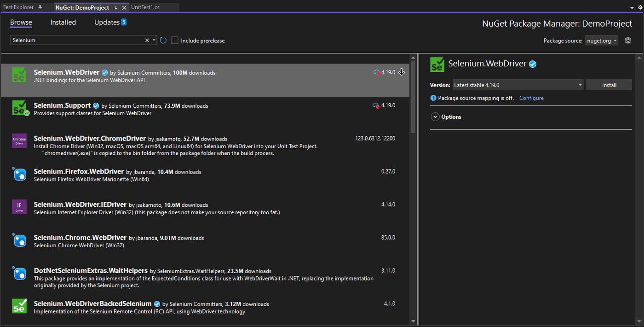Image resolution: width=644 pixels, height=327 pixels.
Task: Select the Selenium.WebDriver.ChromeDriver package title
Action: pos(90,139)
